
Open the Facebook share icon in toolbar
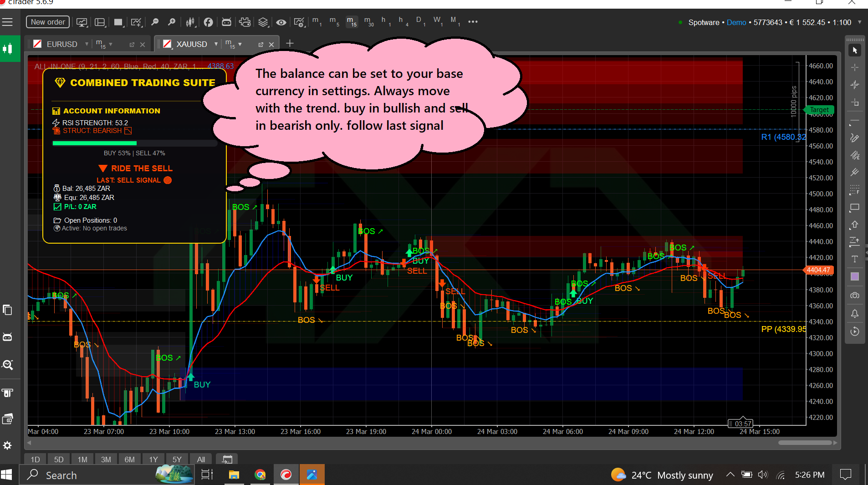(x=208, y=22)
